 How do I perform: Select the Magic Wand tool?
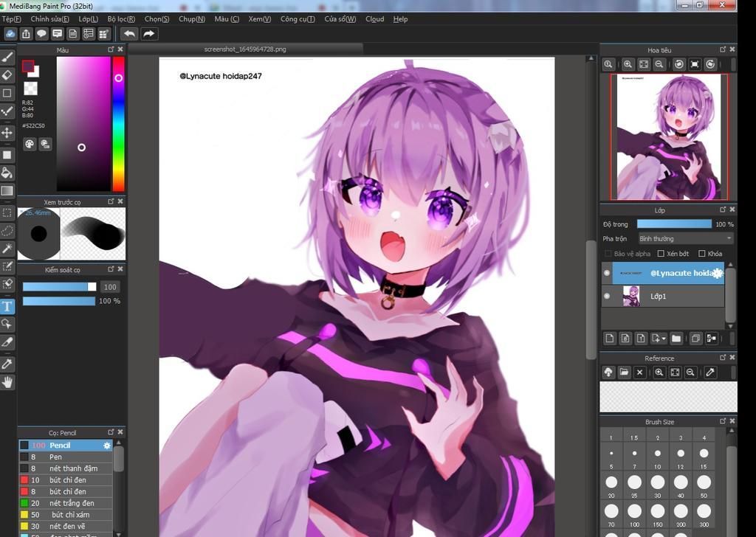(x=7, y=248)
